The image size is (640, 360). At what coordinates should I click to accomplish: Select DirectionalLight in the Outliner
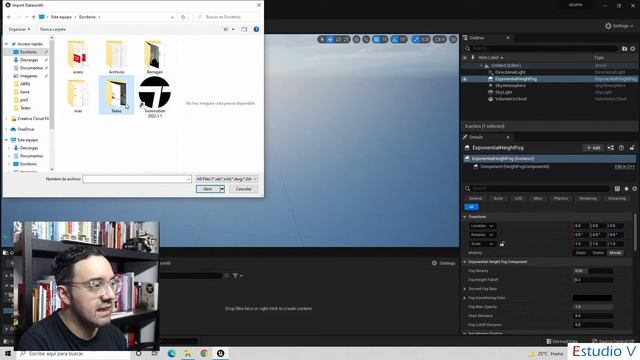point(510,72)
